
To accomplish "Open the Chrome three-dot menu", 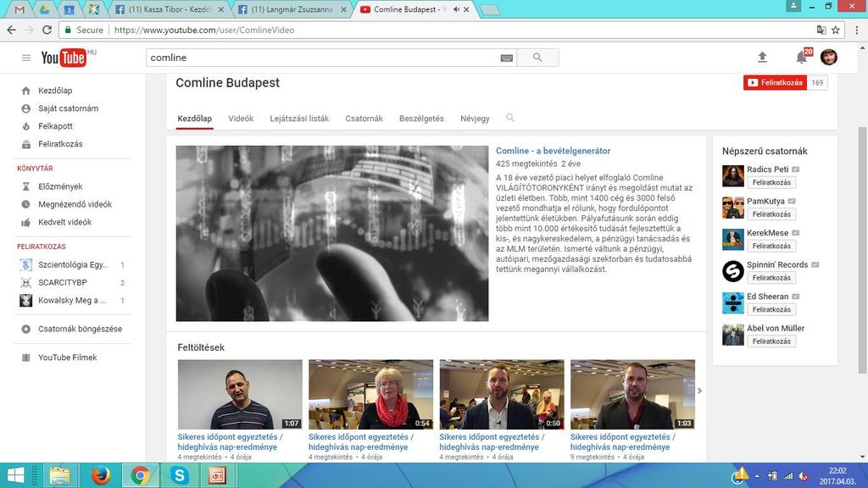I will (x=857, y=30).
